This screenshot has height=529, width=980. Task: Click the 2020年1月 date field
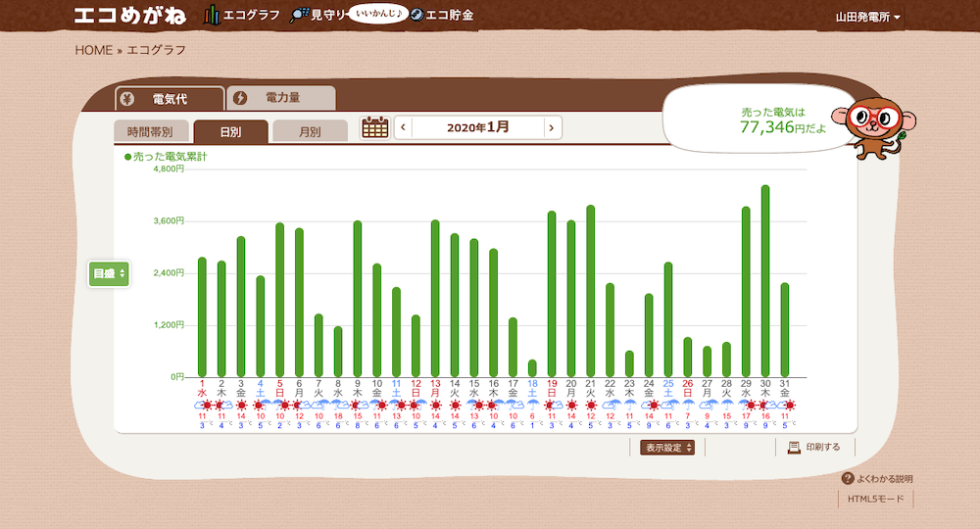pos(477,127)
